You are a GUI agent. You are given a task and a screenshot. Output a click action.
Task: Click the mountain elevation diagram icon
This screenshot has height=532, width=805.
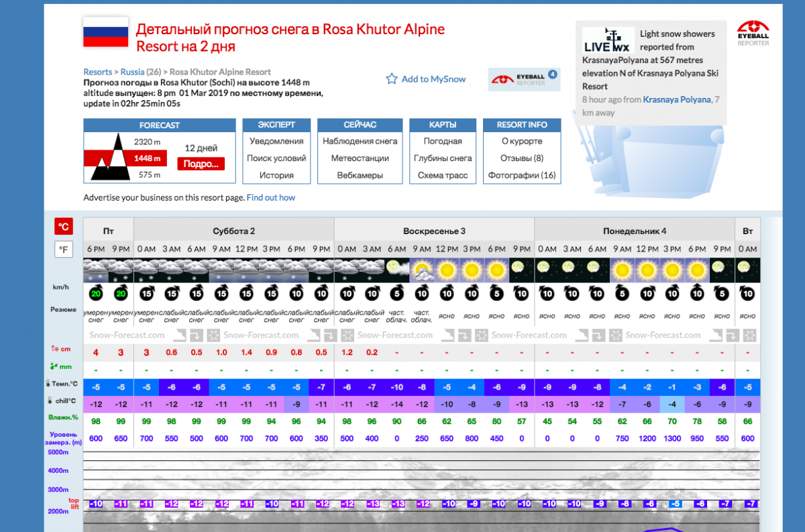tap(111, 157)
